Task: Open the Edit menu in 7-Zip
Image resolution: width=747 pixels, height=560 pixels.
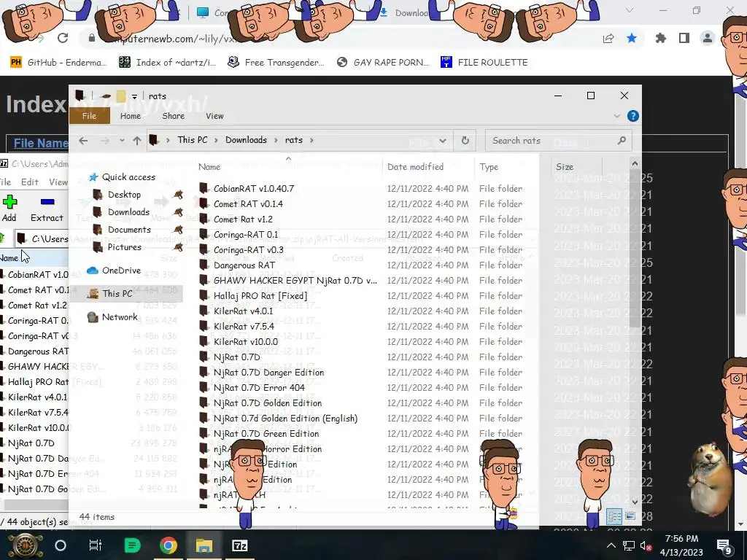Action: [x=29, y=182]
